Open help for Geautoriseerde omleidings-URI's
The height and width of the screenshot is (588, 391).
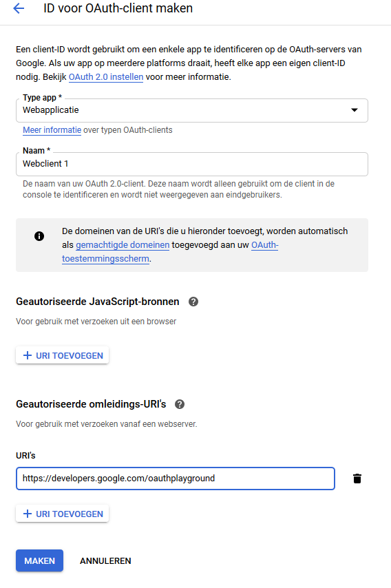point(180,404)
